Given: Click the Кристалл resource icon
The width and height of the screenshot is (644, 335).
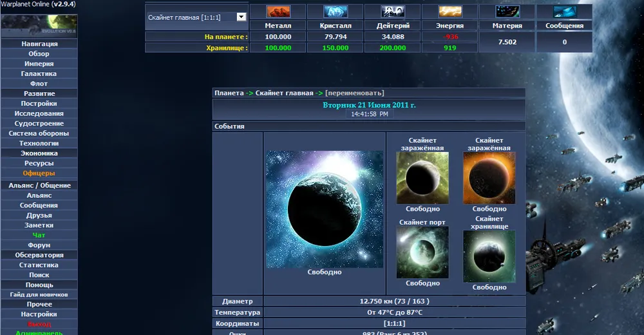Looking at the screenshot, I should pyautogui.click(x=335, y=12).
